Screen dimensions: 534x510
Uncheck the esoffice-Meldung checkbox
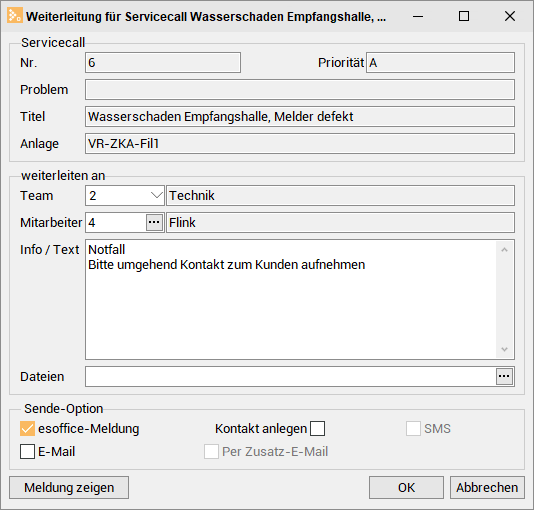pos(27,429)
